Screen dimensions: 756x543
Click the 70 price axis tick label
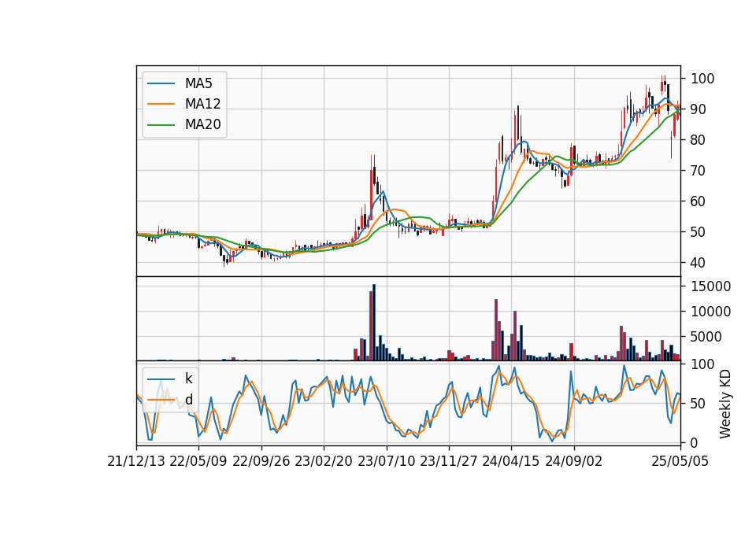pos(699,171)
